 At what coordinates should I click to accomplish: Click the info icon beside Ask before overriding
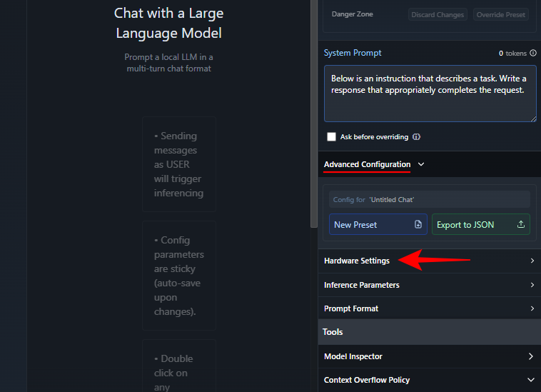[416, 137]
